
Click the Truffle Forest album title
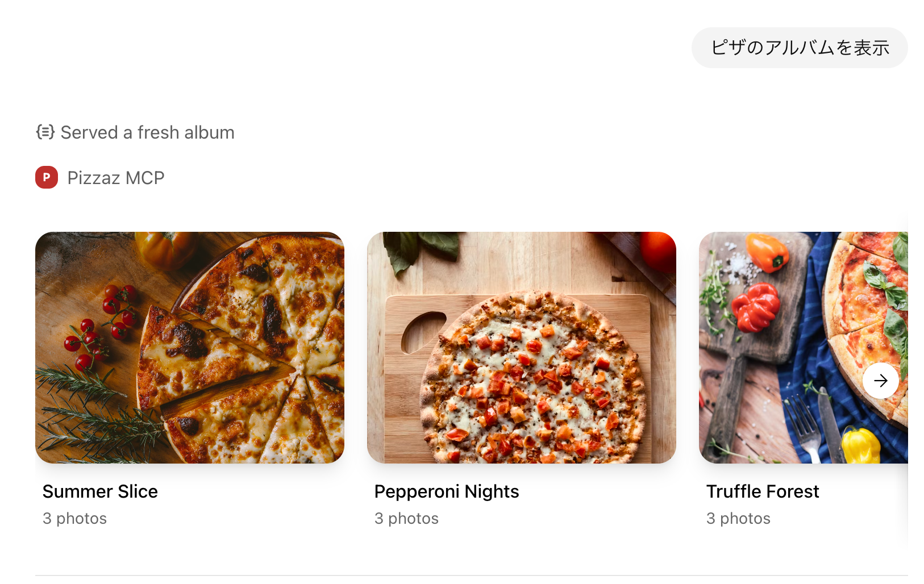762,491
